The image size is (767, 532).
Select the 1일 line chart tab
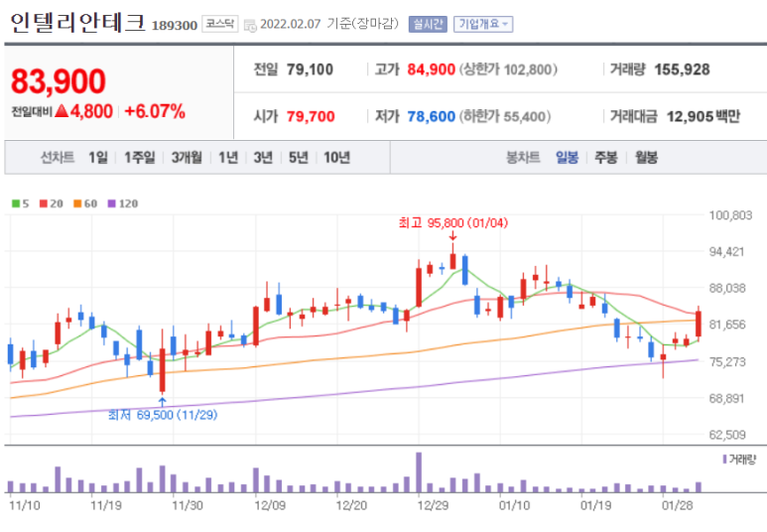click(x=98, y=158)
